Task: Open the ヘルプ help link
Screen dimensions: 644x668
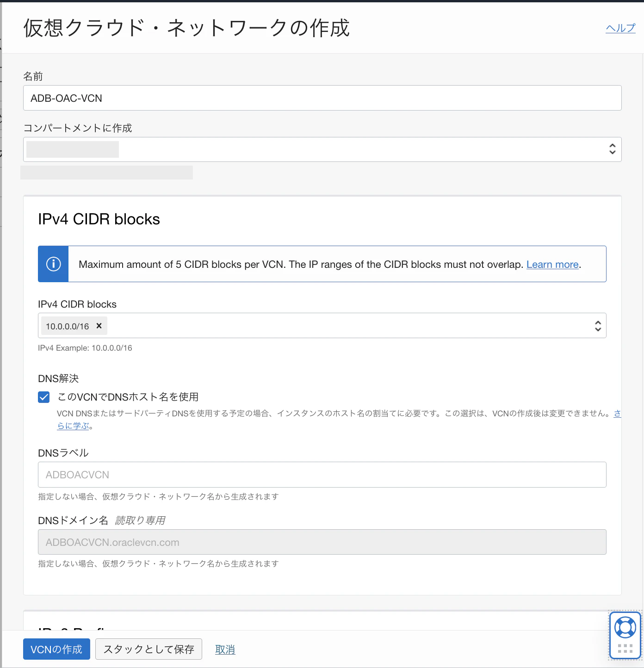Action: 620,28
